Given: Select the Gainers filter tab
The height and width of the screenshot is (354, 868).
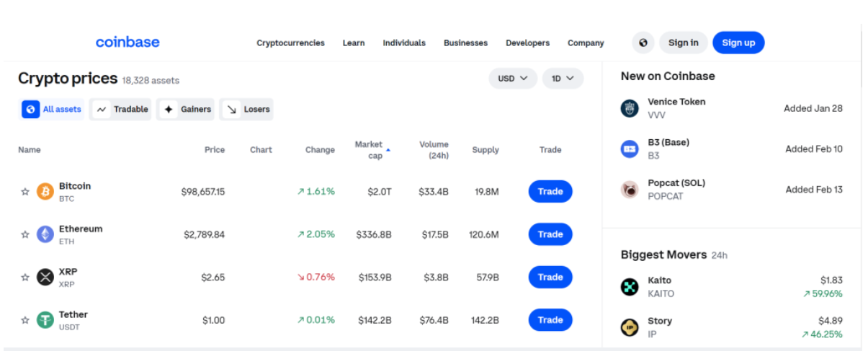Looking at the screenshot, I should [x=187, y=110].
